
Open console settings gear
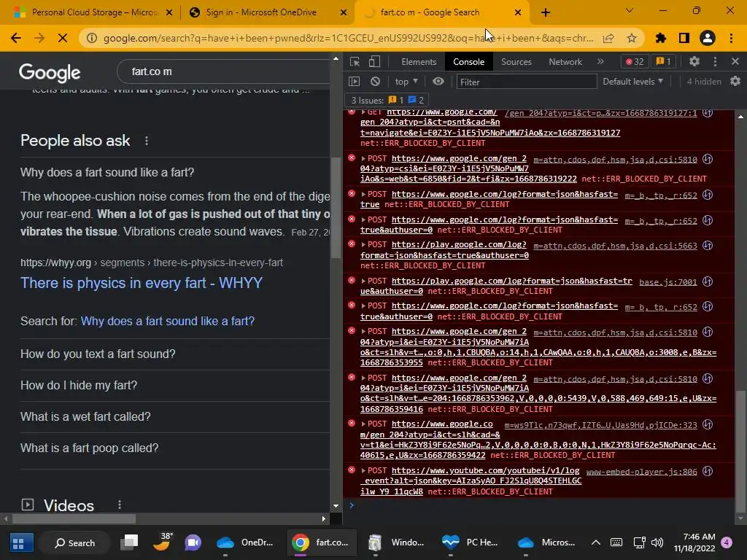pyautogui.click(x=735, y=82)
